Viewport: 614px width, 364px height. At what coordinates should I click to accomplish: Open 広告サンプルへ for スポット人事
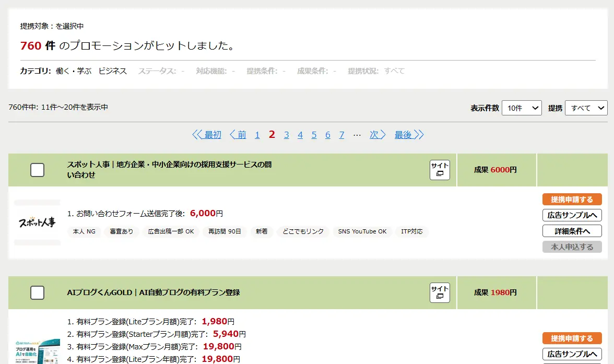[572, 215]
